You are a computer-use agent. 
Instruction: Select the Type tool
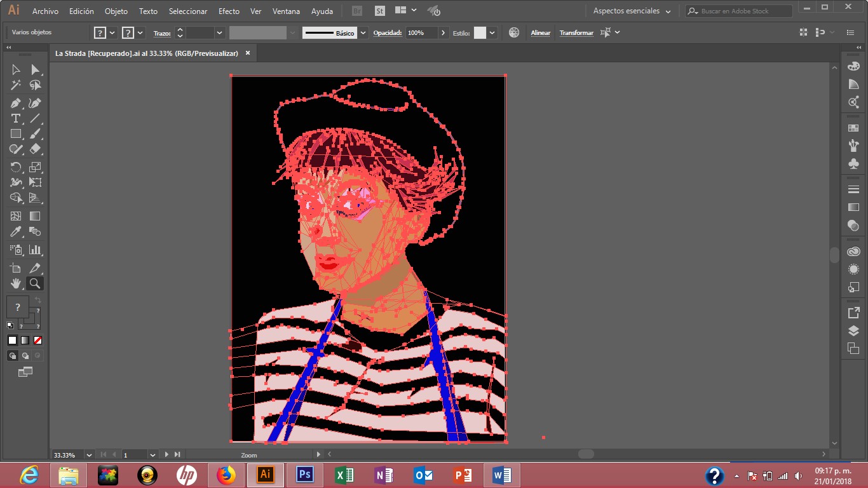(16, 119)
